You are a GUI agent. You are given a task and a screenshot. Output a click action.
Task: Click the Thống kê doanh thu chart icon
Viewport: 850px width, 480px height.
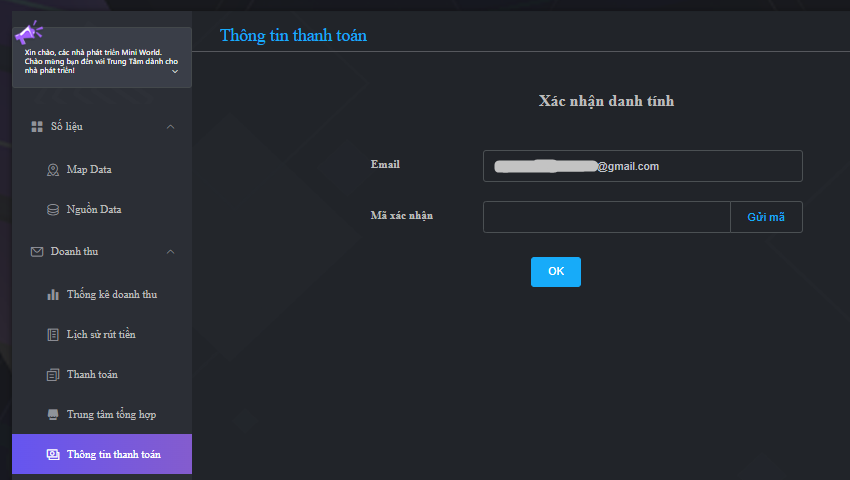click(x=53, y=294)
